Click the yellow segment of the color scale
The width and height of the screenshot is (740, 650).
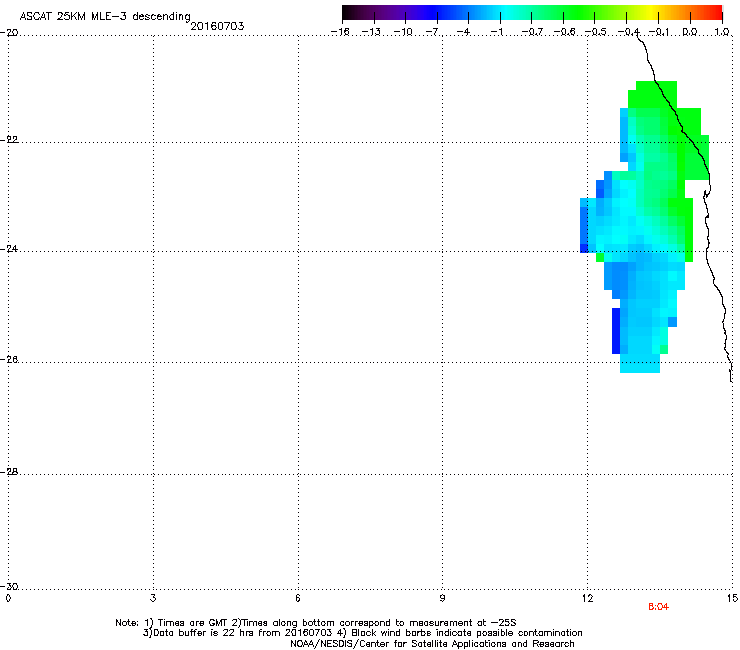[x=652, y=12]
